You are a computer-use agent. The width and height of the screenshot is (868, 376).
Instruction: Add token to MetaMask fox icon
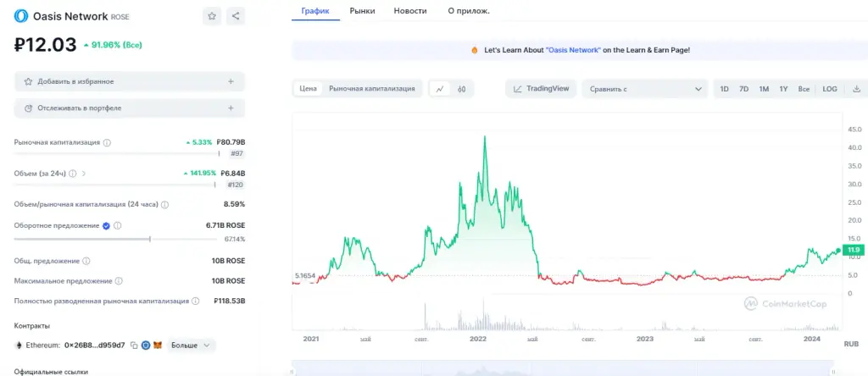pos(157,346)
